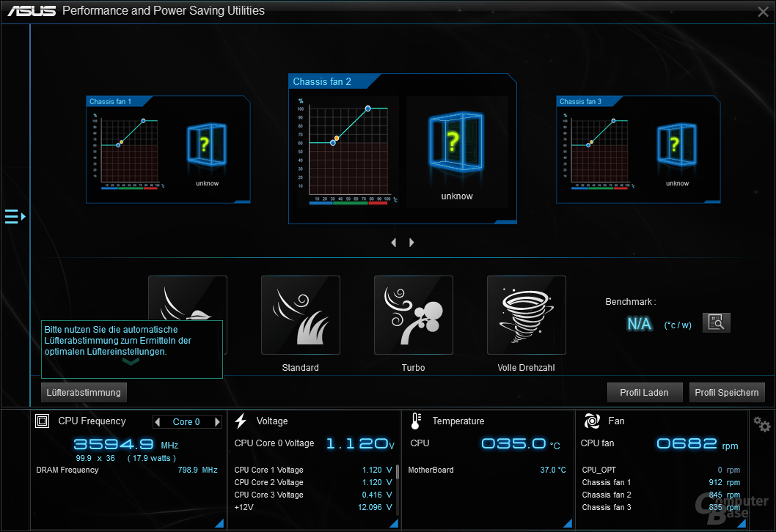Expand the Temperature panel corner triangle
Screen dimensions: 776x532
(567, 523)
